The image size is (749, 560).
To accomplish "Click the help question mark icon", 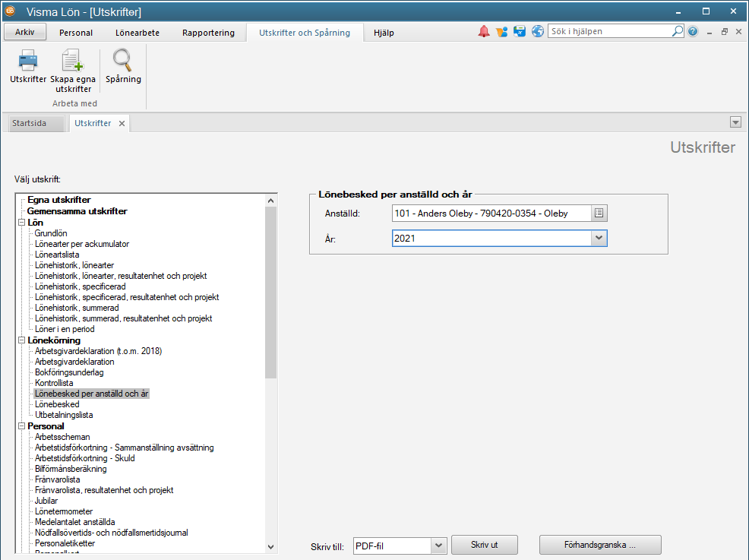I will tap(693, 32).
